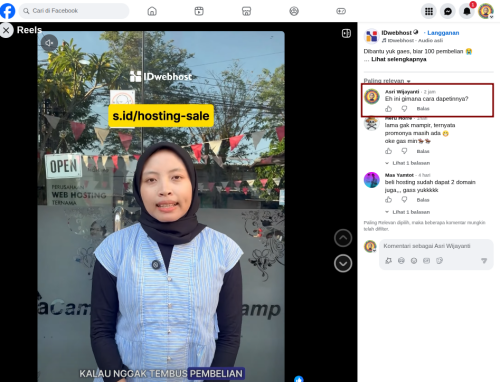Open the account profile menu avatar

486,11
